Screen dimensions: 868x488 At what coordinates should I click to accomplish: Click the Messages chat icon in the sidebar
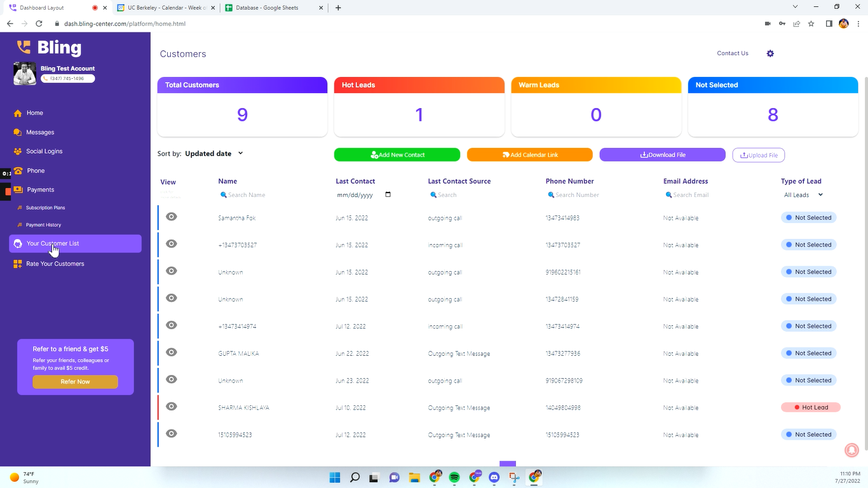point(18,132)
